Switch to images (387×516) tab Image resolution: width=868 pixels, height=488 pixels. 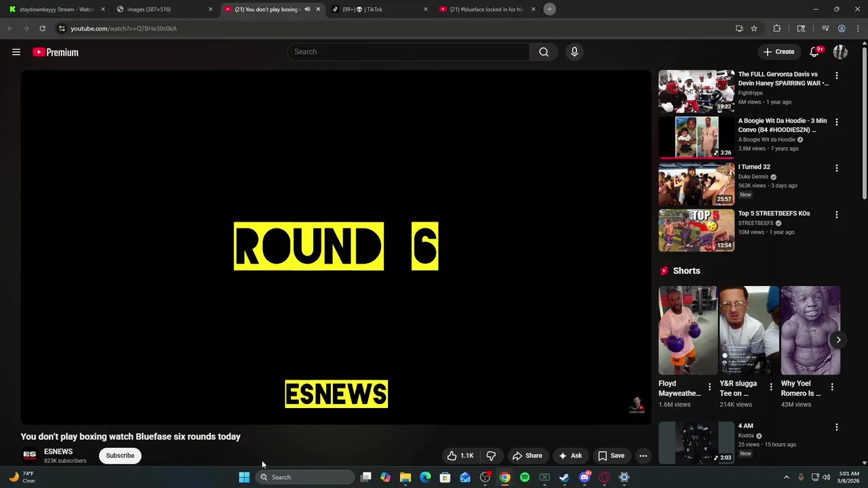(165, 9)
